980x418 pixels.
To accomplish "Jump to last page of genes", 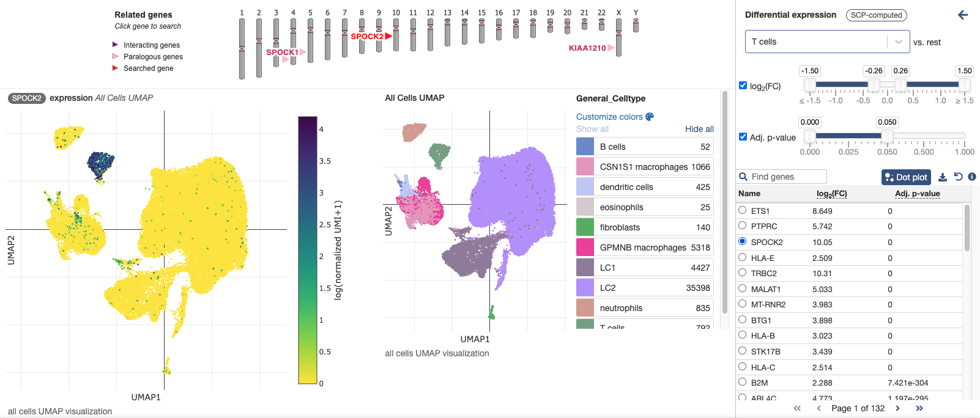I will (919, 408).
